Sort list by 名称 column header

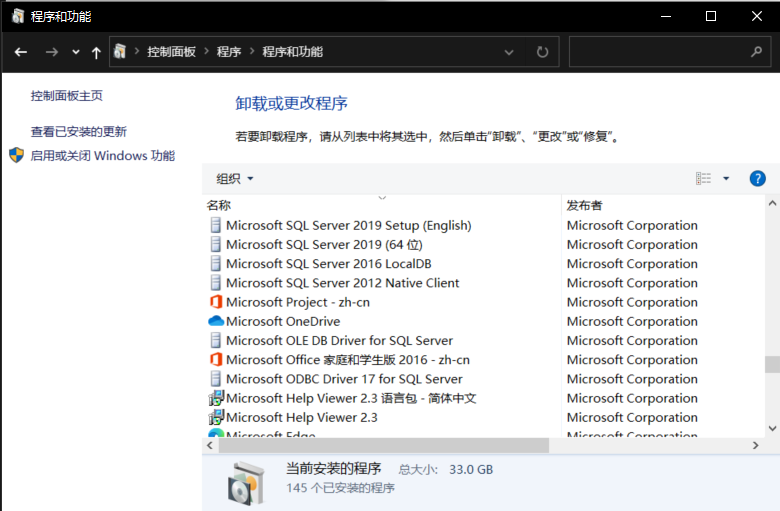[219, 205]
